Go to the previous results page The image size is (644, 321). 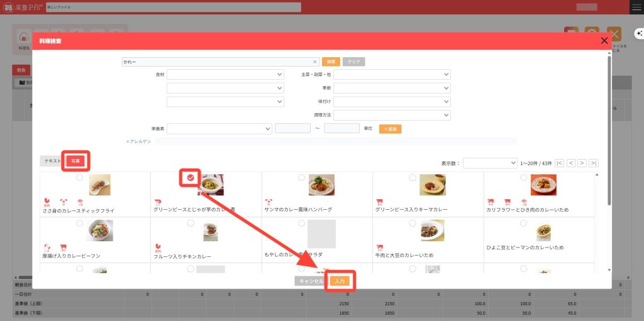(570, 163)
